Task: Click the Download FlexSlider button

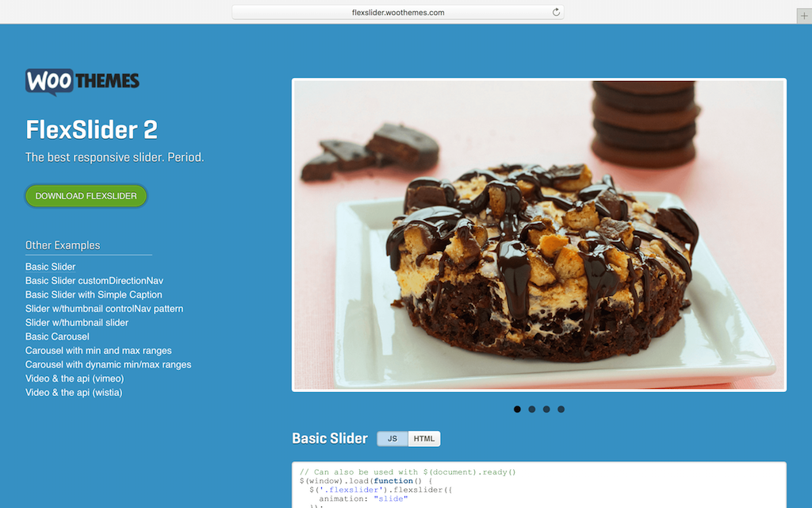Action: [86, 196]
